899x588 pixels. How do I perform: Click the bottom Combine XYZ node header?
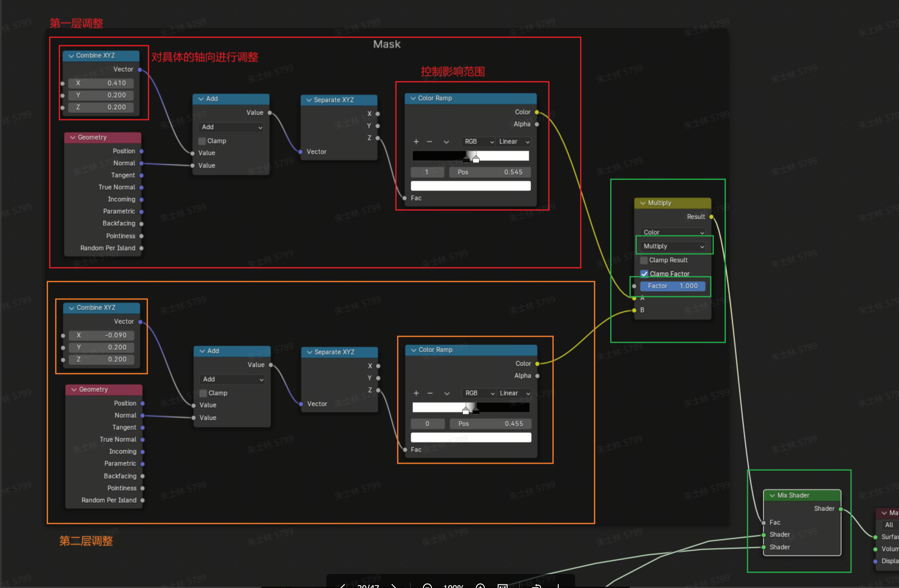pos(102,308)
